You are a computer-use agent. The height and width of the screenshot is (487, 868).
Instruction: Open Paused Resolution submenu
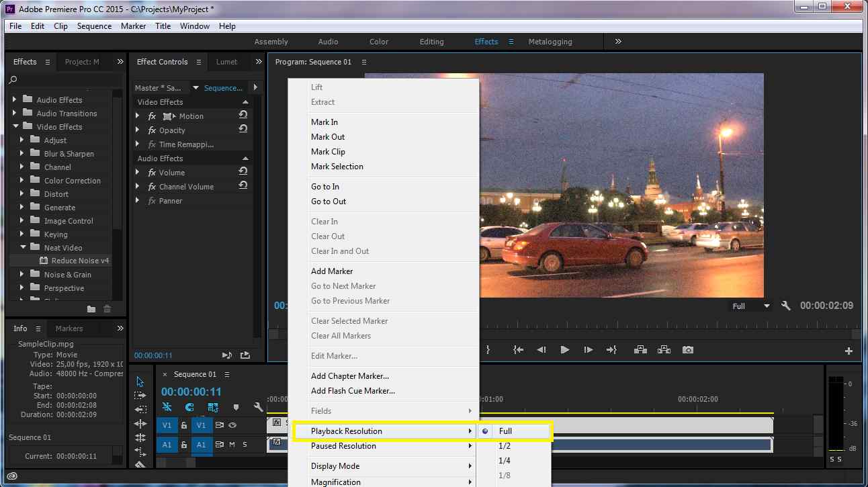point(384,446)
